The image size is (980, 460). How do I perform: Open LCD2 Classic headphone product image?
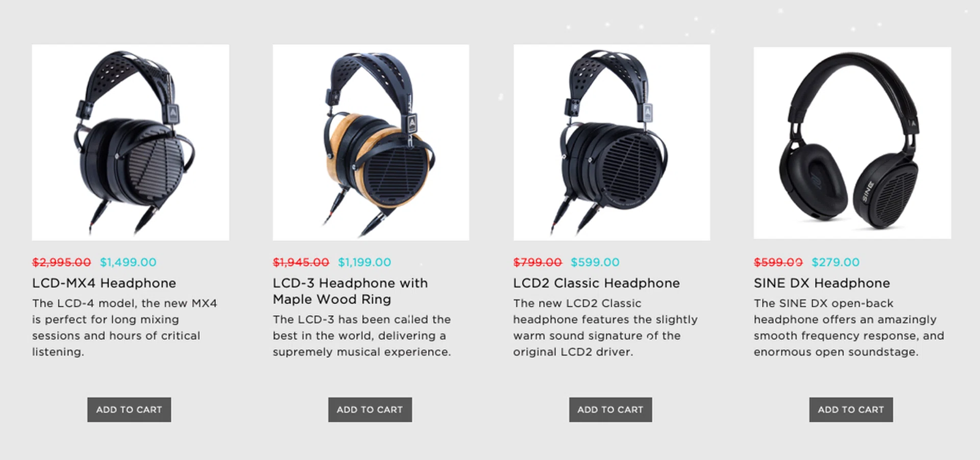point(611,142)
